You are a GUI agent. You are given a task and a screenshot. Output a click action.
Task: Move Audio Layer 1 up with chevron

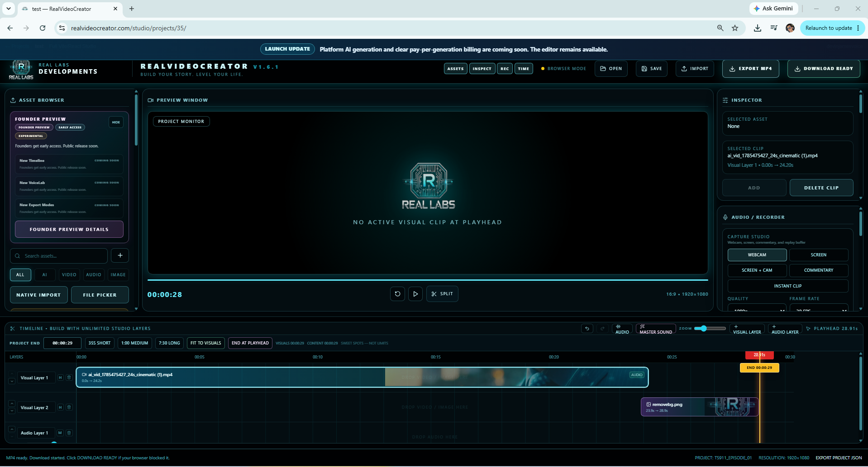(x=12, y=429)
